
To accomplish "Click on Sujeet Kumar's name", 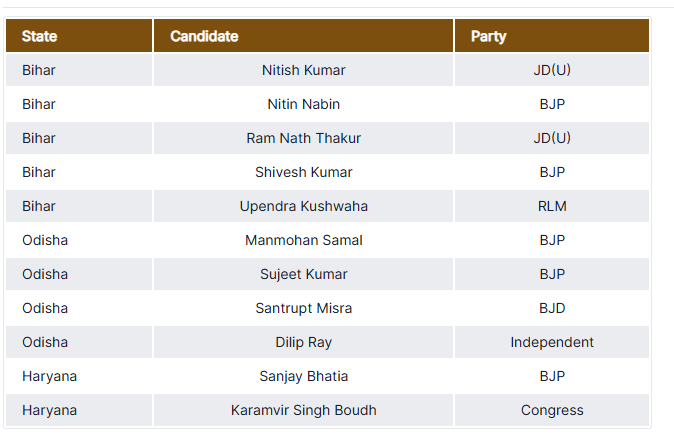I will 303,274.
